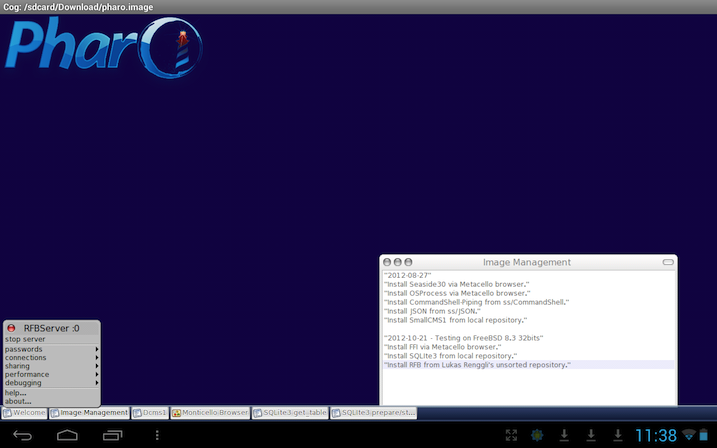The height and width of the screenshot is (448, 717).
Task: Click "2012-10-21 - Testing on FreeBSD" line
Action: tap(463, 338)
